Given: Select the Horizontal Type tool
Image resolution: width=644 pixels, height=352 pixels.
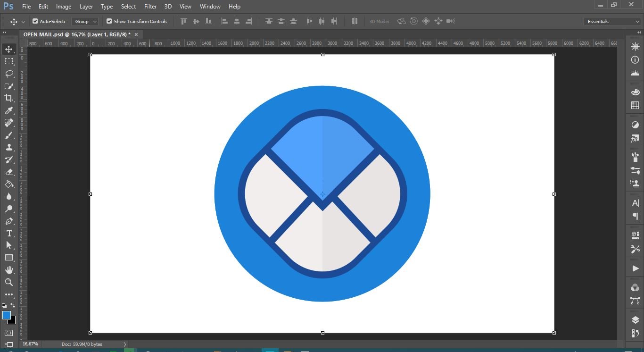Looking at the screenshot, I should (x=9, y=233).
